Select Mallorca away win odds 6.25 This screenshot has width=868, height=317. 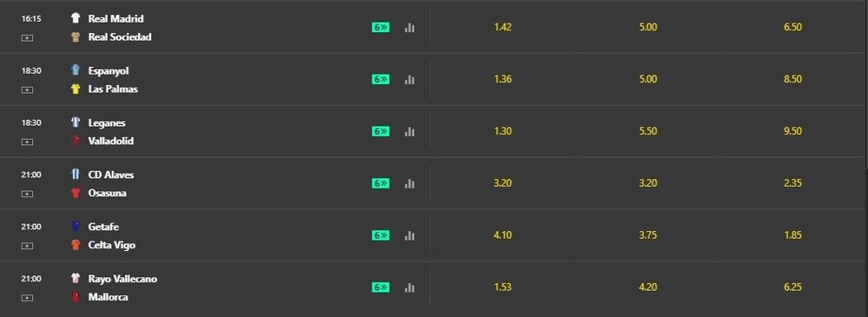(792, 287)
